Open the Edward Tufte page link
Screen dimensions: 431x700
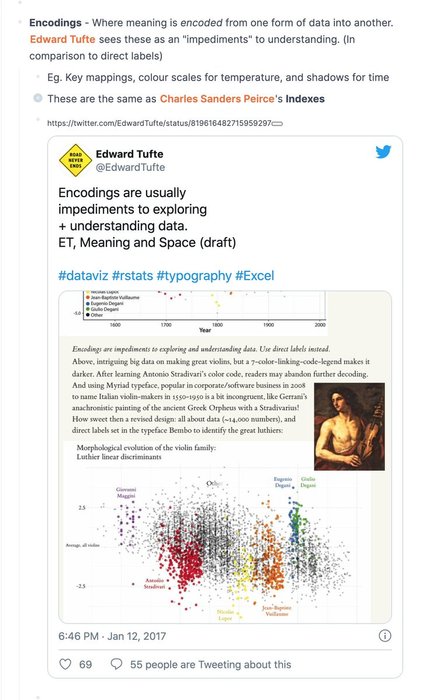[62, 39]
